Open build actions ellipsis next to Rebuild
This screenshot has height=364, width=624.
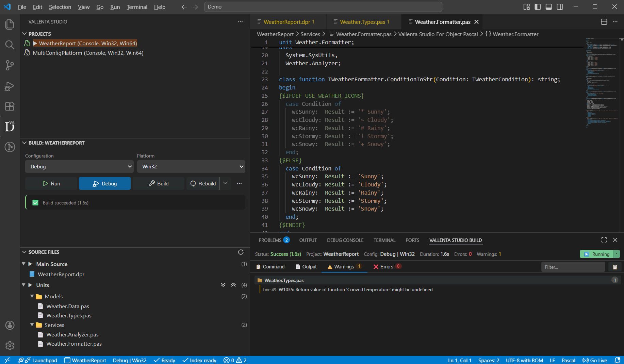click(x=240, y=183)
